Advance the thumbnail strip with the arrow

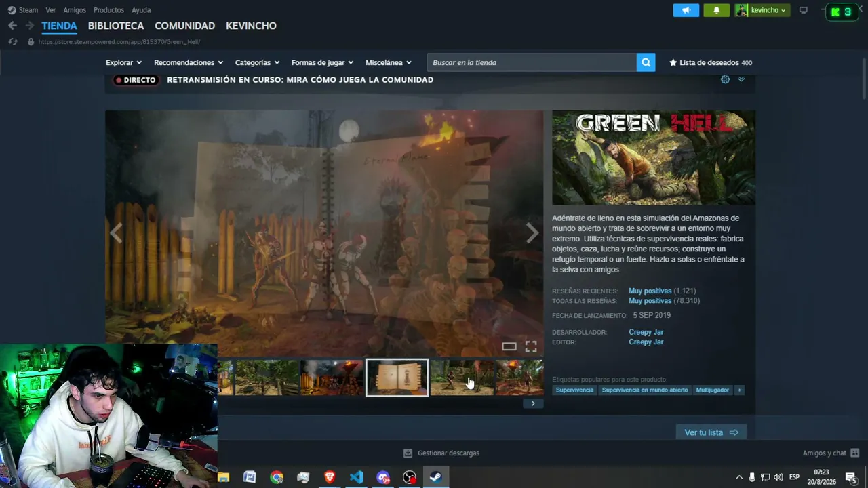[533, 403]
